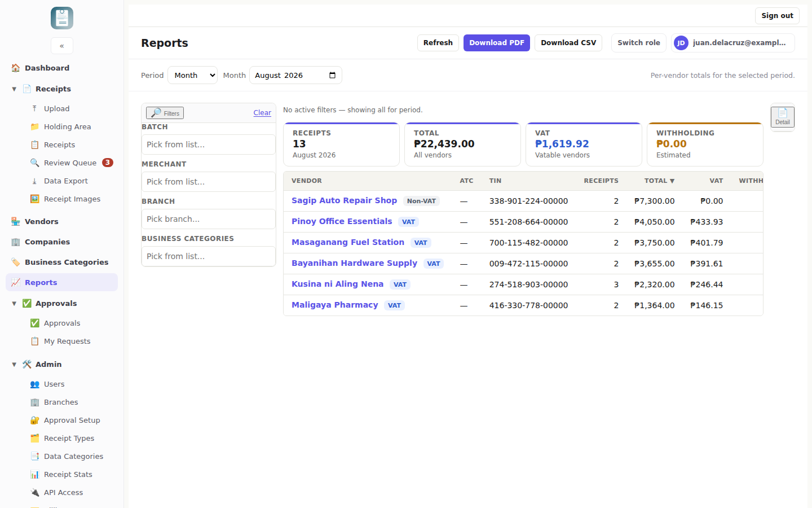Image resolution: width=812 pixels, height=508 pixels.
Task: Open the Merchant pick list
Action: coord(208,182)
